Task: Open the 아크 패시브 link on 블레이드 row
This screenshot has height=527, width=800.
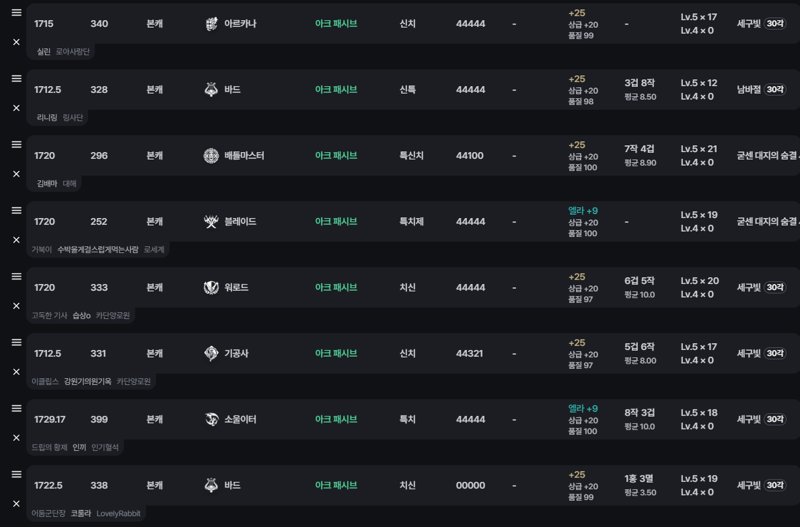Action: tap(336, 221)
